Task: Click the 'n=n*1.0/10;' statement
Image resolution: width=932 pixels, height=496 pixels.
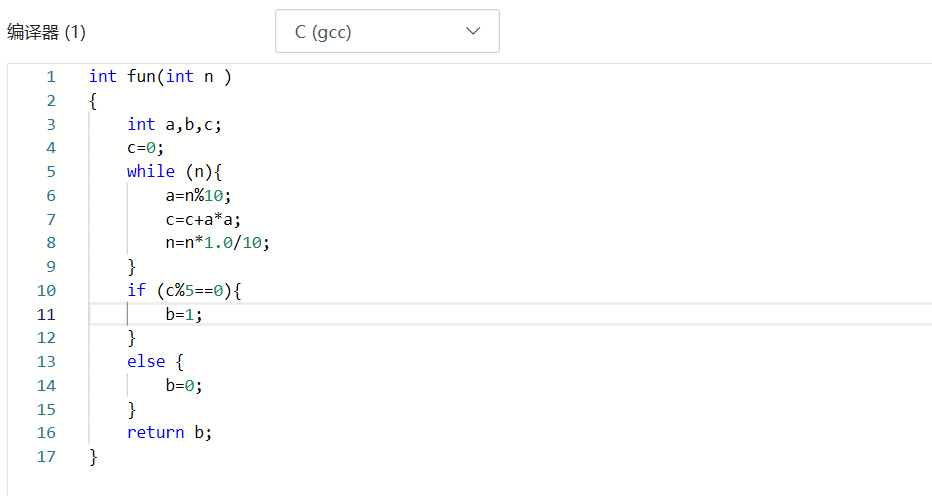Action: 218,243
